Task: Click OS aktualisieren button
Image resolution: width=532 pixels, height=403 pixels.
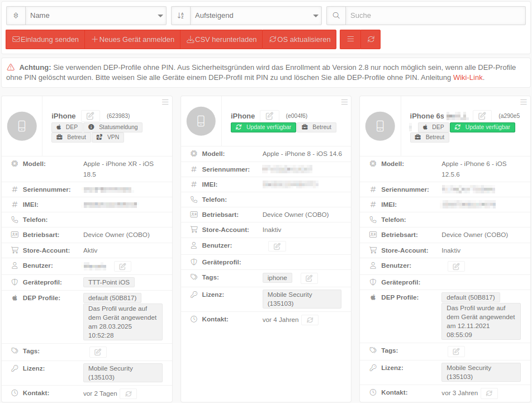Action: pos(300,40)
